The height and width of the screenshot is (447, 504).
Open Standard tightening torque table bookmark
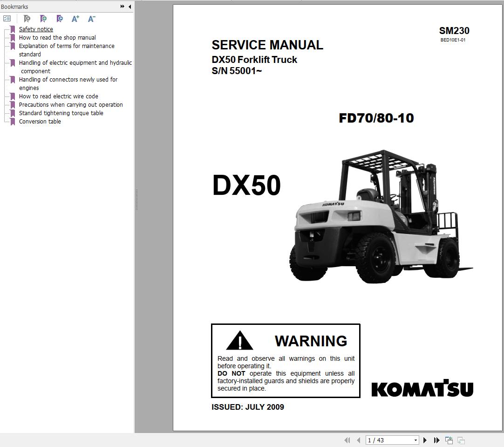pyautogui.click(x=61, y=113)
